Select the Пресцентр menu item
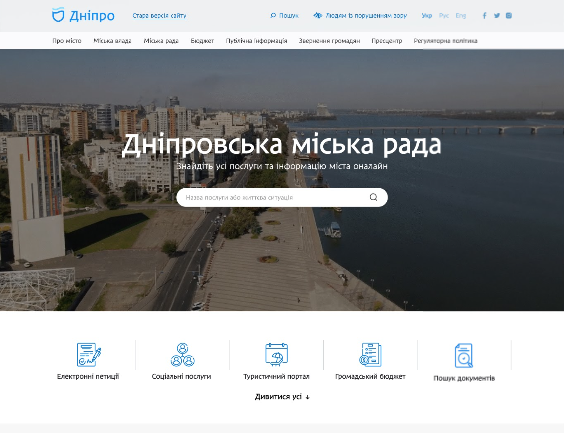Viewport: 564px width, 433px height. pyautogui.click(x=387, y=41)
